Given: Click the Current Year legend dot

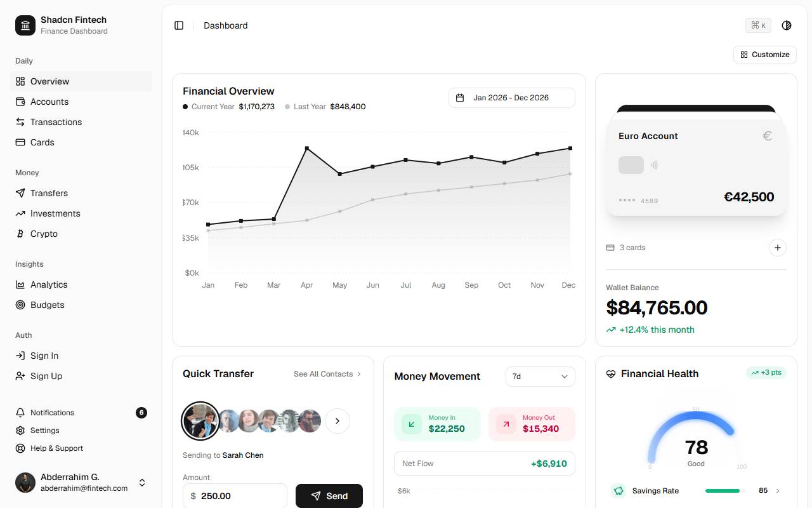Looking at the screenshot, I should click(185, 107).
